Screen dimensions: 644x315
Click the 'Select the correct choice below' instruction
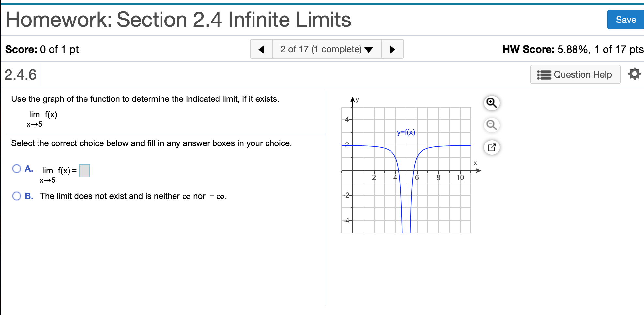coord(151,143)
